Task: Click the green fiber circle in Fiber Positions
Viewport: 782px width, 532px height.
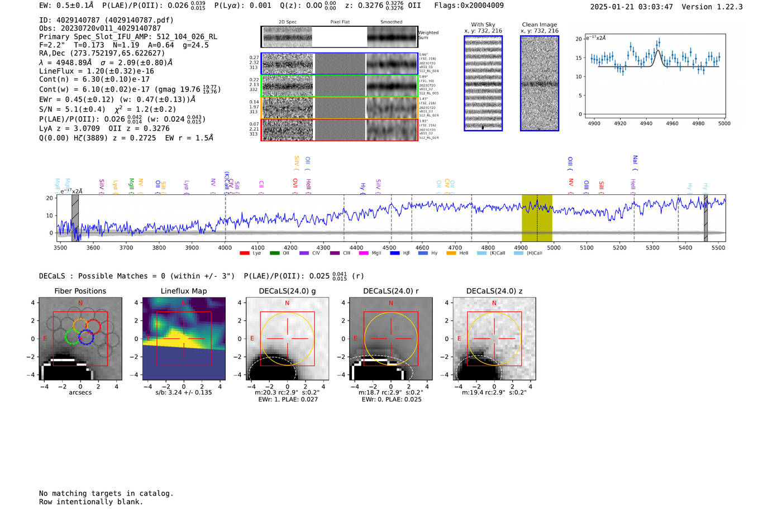Action: click(x=73, y=337)
